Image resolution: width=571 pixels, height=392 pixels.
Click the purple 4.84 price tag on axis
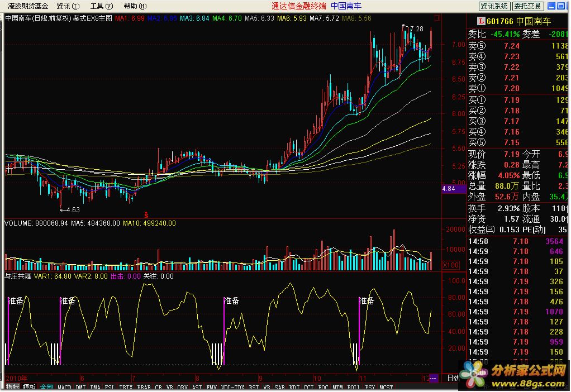point(454,189)
